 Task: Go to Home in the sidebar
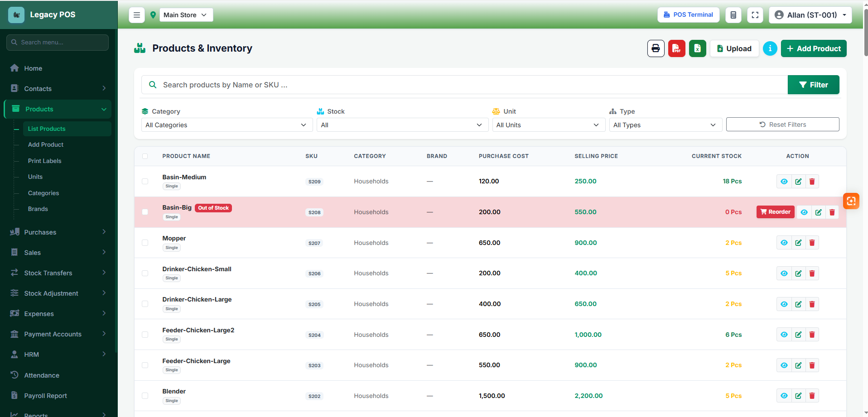coord(58,68)
